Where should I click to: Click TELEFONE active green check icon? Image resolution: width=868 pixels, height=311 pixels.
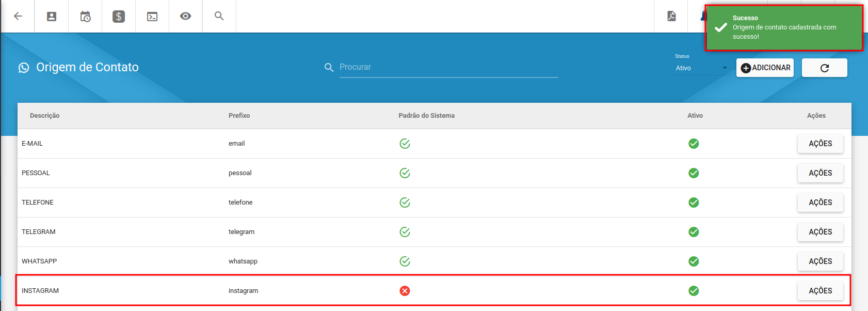pyautogui.click(x=694, y=203)
